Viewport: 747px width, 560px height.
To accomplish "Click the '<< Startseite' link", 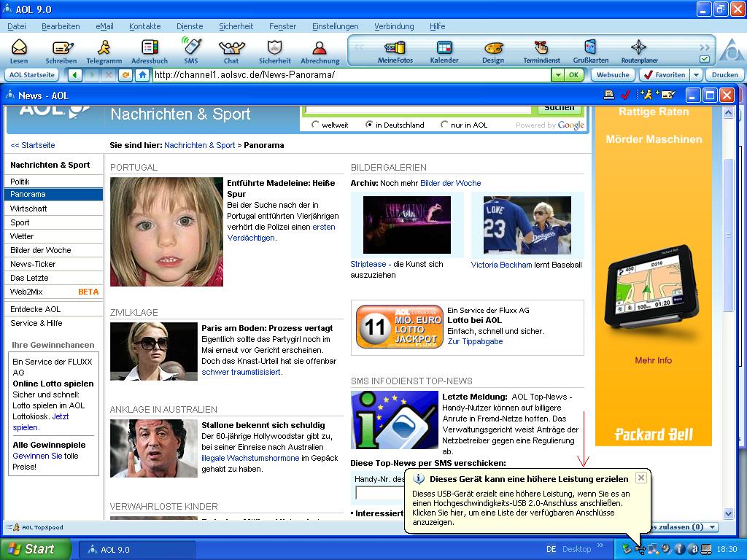I will pos(32,145).
